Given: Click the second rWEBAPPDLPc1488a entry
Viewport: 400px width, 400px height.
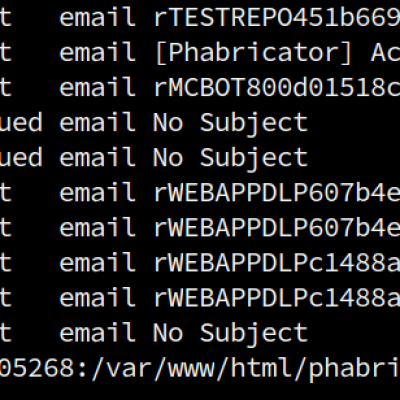Looking at the screenshot, I should pos(277,298).
